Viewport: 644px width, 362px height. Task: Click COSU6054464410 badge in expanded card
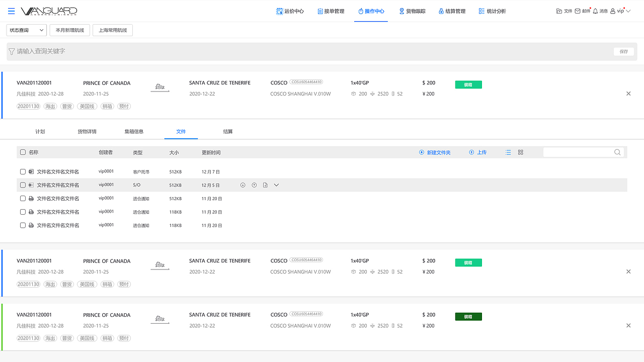(306, 82)
